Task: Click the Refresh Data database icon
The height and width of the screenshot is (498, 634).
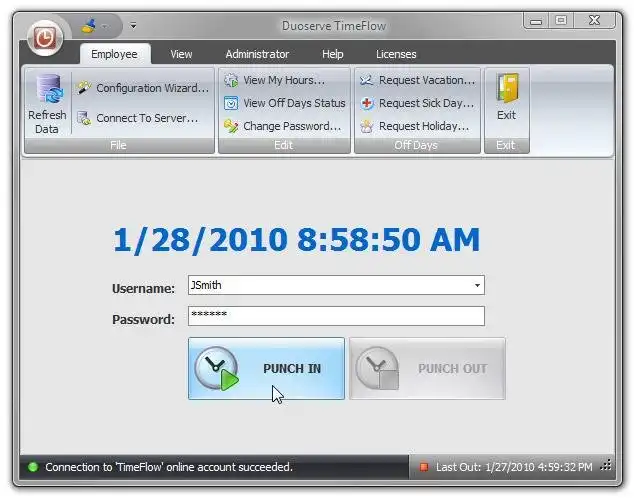Action: [x=49, y=89]
